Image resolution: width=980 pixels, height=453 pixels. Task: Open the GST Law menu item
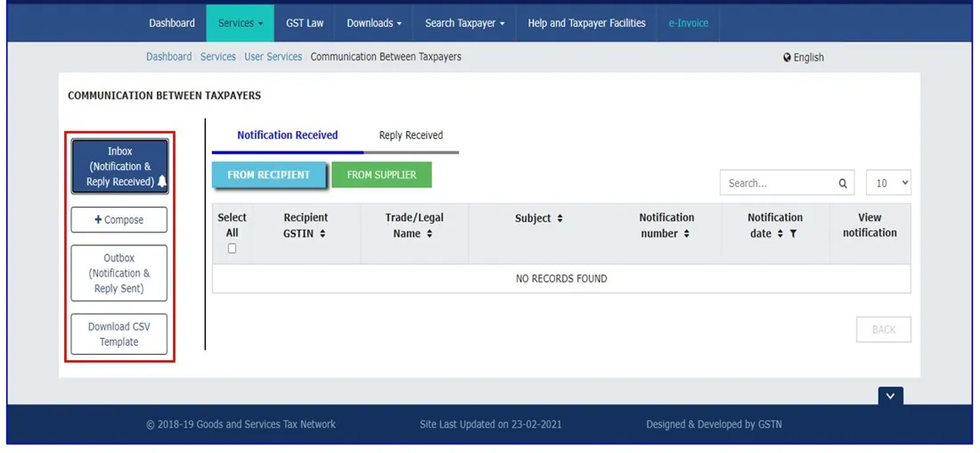(x=305, y=23)
